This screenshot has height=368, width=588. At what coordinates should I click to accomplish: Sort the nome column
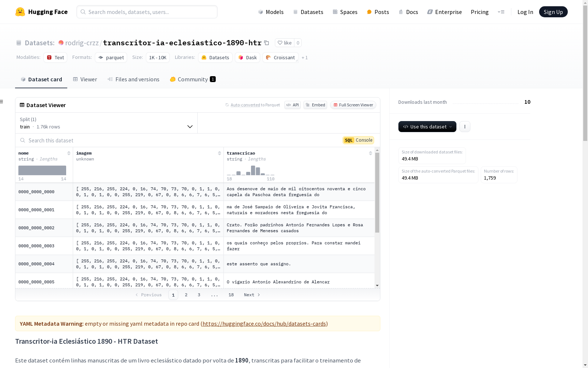click(x=69, y=153)
